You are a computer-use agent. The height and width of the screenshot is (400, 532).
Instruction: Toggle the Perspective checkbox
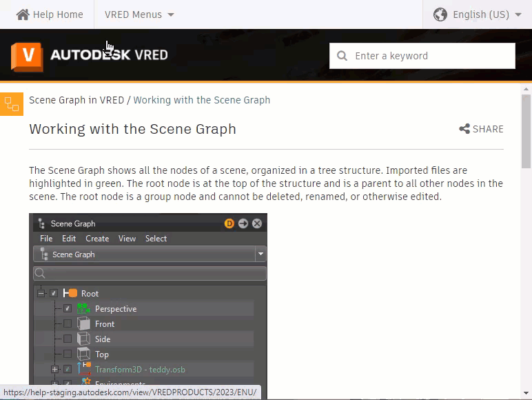click(x=68, y=308)
